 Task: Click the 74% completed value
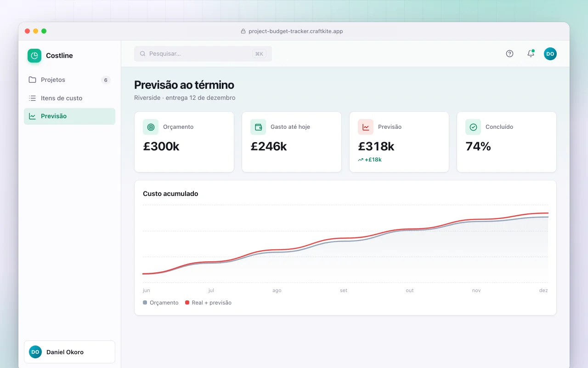click(x=478, y=146)
